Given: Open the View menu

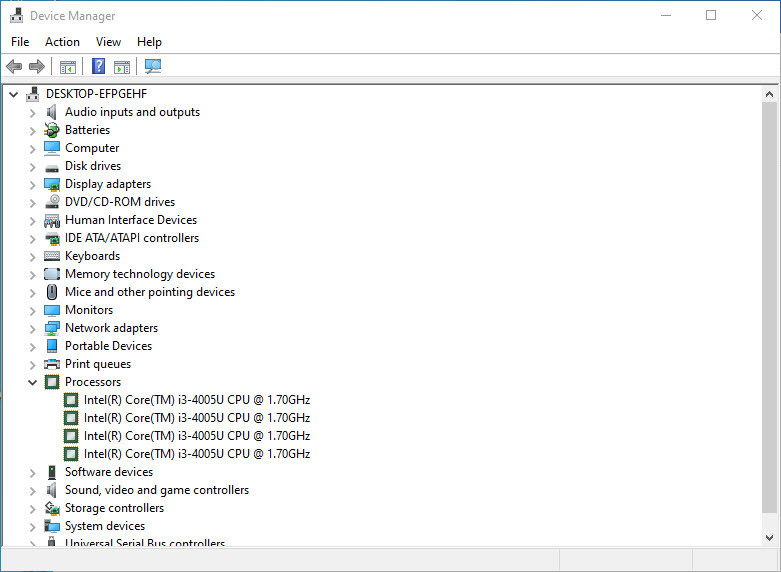Looking at the screenshot, I should (108, 42).
